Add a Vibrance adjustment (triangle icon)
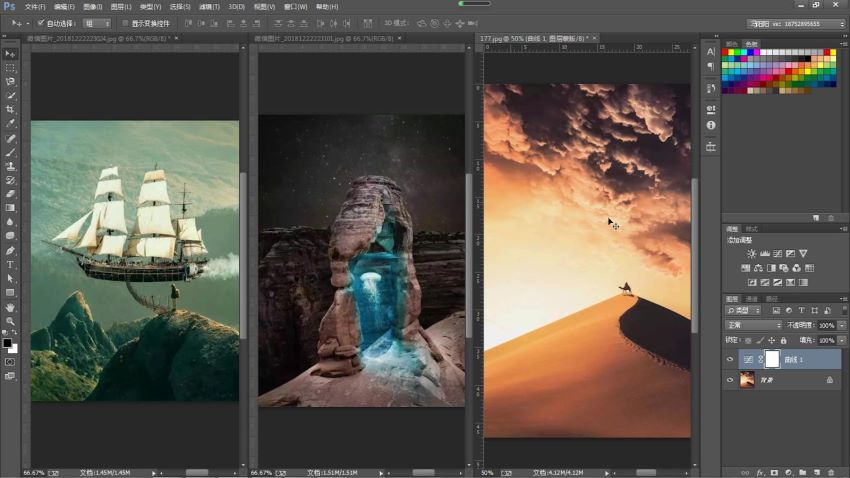 pyautogui.click(x=803, y=254)
